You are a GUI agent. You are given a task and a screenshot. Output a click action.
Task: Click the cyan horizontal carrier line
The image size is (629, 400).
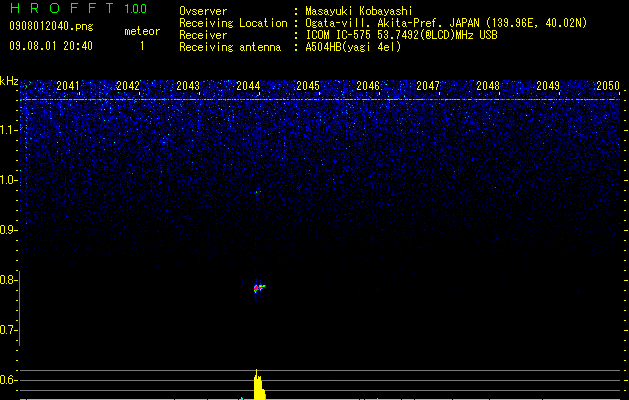click(320, 99)
